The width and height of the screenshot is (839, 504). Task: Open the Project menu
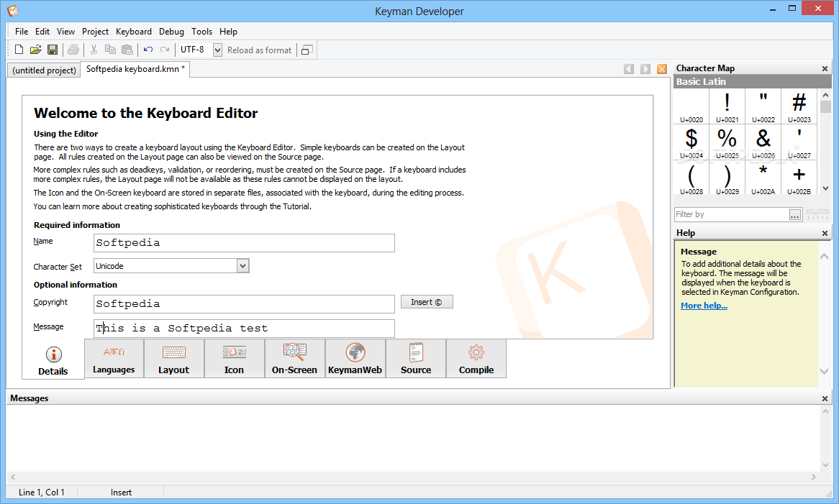click(95, 32)
